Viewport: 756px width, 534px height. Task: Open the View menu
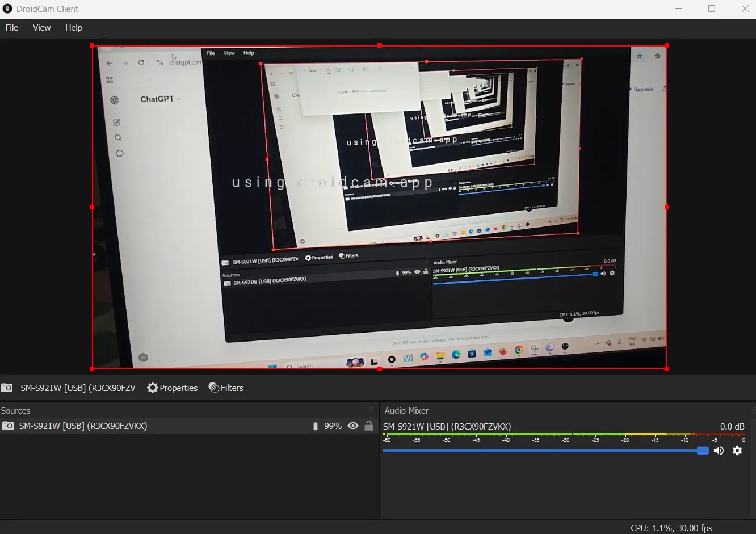tap(41, 28)
